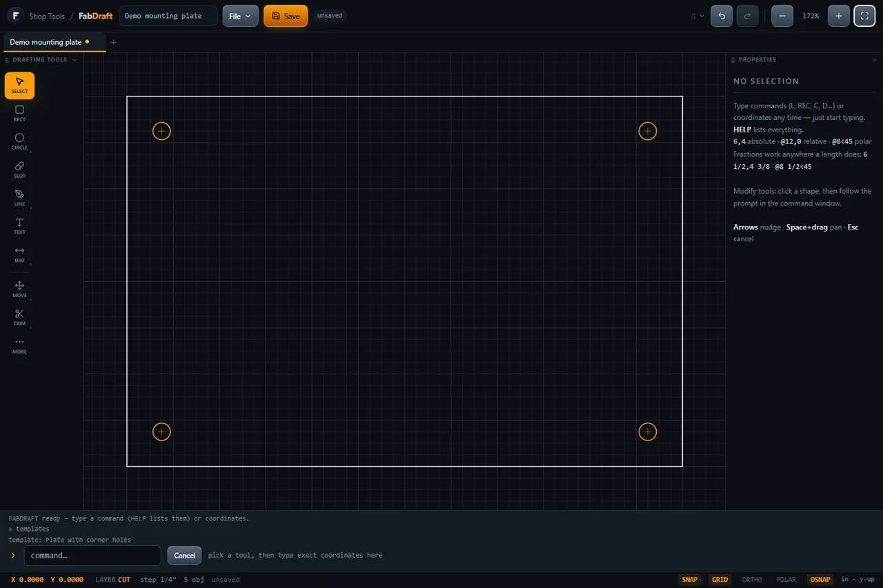Go to the Shop Tools breadcrumb
The width and height of the screenshot is (883, 588).
(47, 16)
